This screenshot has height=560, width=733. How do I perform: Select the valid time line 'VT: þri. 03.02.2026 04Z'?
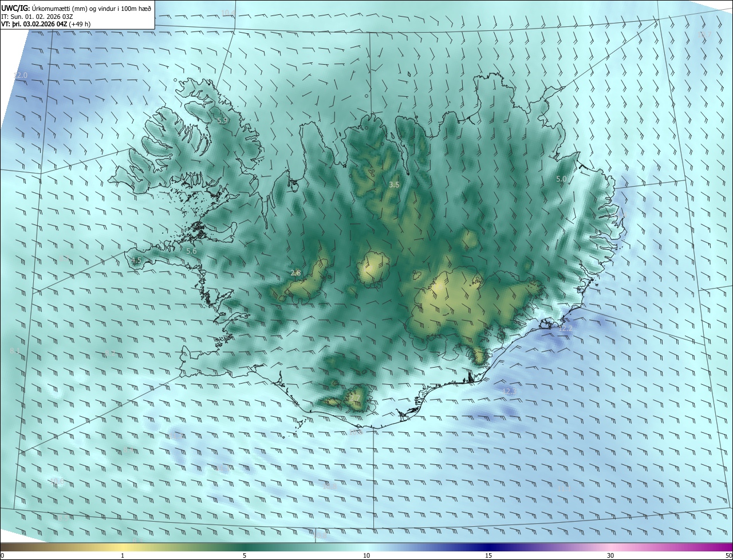tap(34, 24)
